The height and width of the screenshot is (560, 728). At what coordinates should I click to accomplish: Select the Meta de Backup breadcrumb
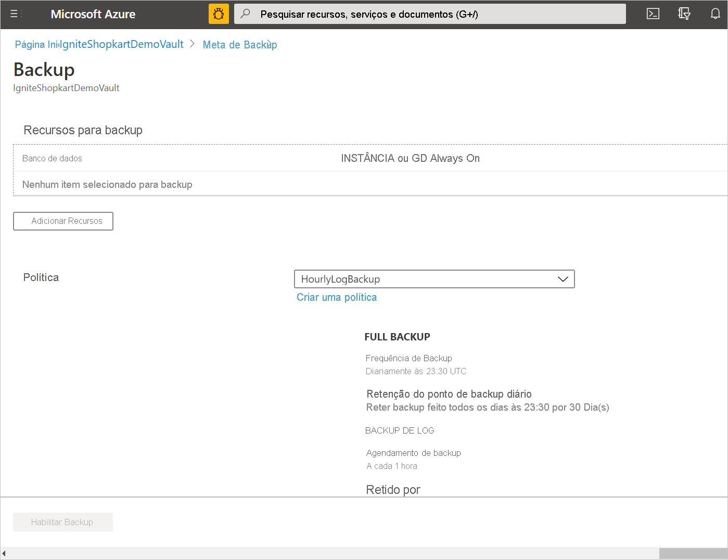(x=239, y=45)
